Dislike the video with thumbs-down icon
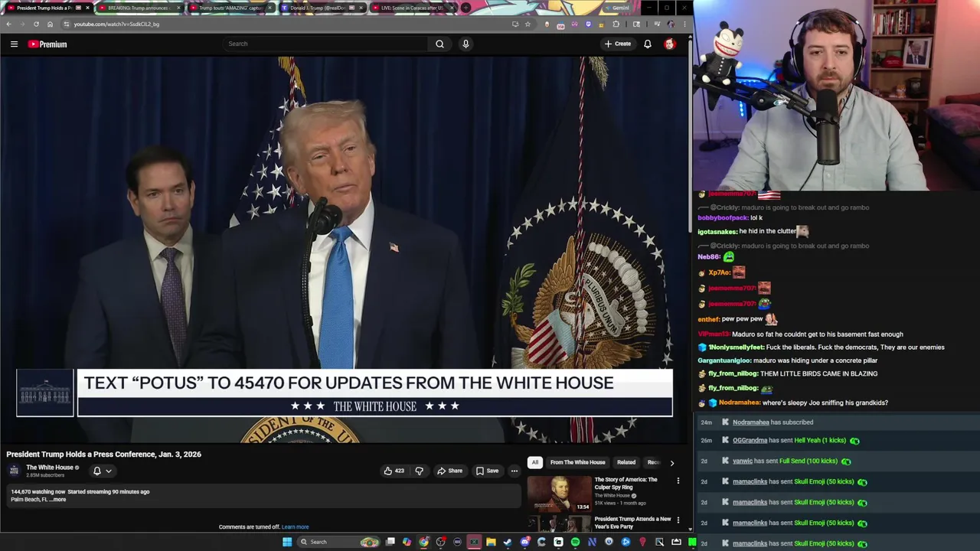The height and width of the screenshot is (551, 980). (419, 471)
